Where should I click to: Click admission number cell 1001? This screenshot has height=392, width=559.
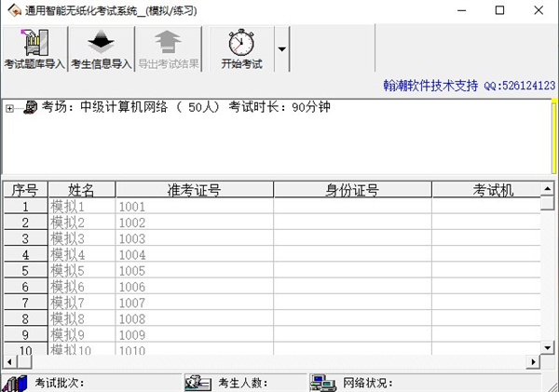point(195,207)
